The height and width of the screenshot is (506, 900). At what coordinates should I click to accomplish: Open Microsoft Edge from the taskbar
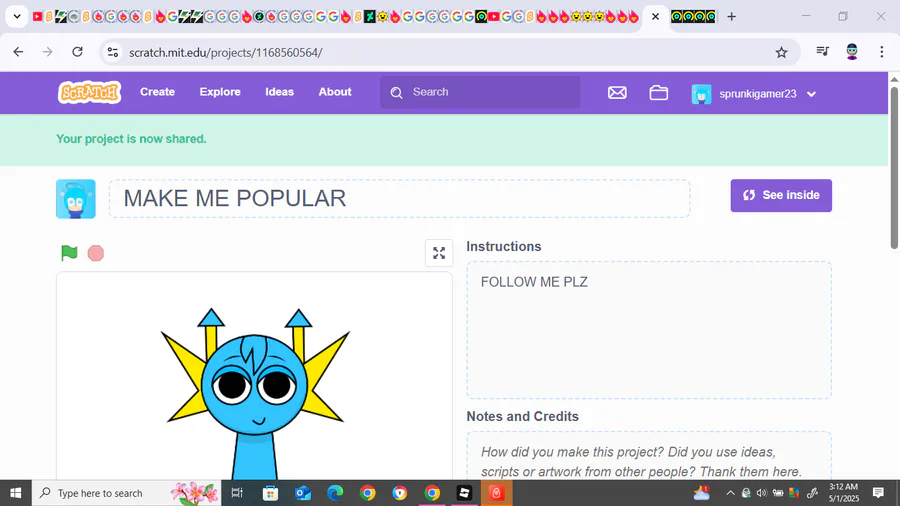point(335,493)
